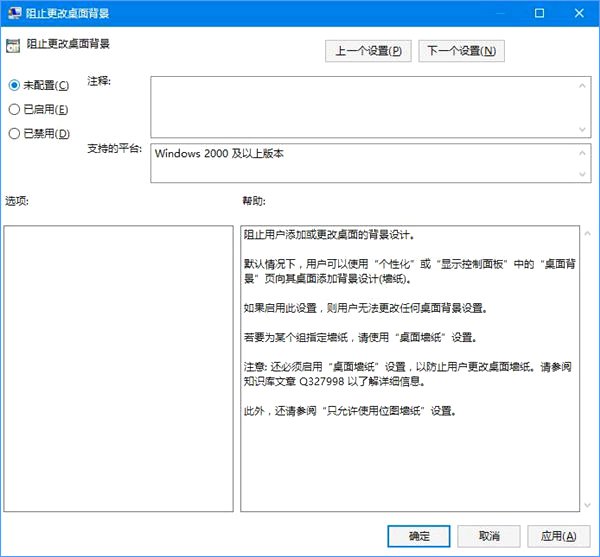Click the 支持的平台 text field
The image size is (600, 557).
pyautogui.click(x=360, y=163)
